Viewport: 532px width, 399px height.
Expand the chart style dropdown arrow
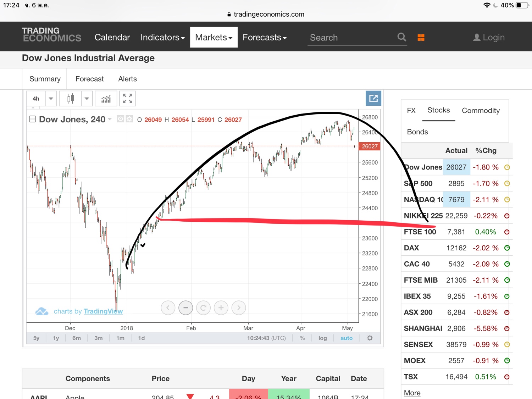87,99
